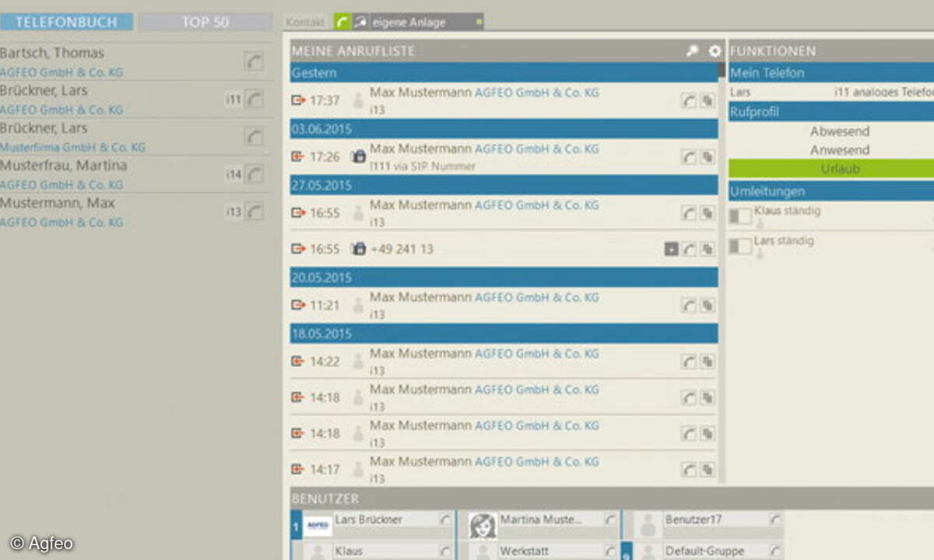Call Bartsch, Thomas via his phone icon
This screenshot has height=560, width=934.
pyautogui.click(x=254, y=61)
